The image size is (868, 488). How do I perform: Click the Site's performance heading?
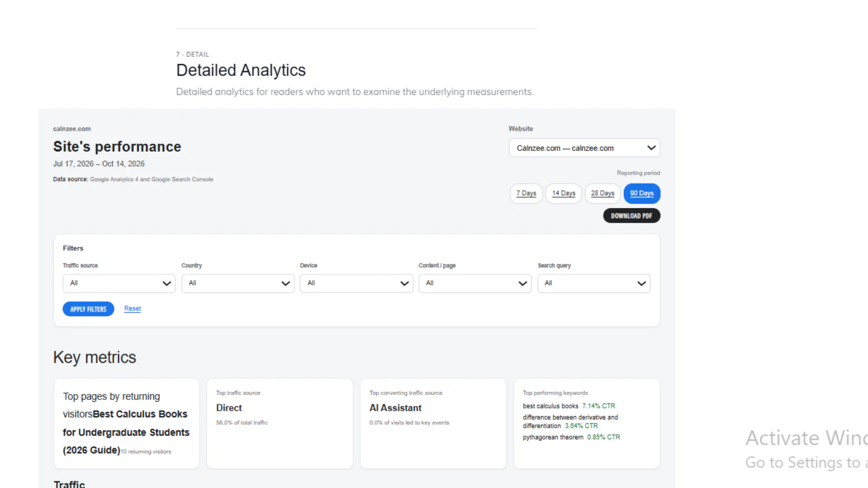(x=117, y=146)
